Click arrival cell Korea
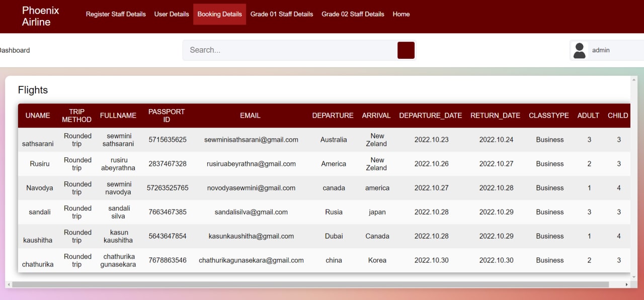Screen dimensions: 644x300 pyautogui.click(x=377, y=260)
